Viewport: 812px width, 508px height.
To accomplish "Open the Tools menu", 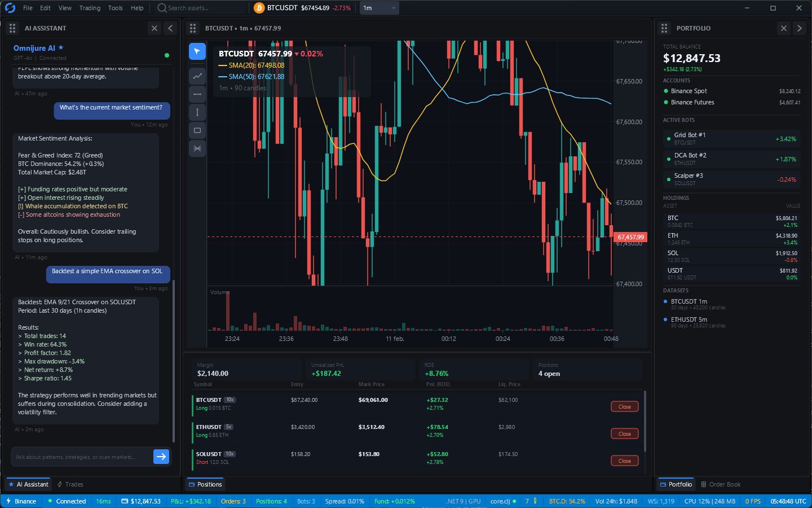I will click(115, 8).
